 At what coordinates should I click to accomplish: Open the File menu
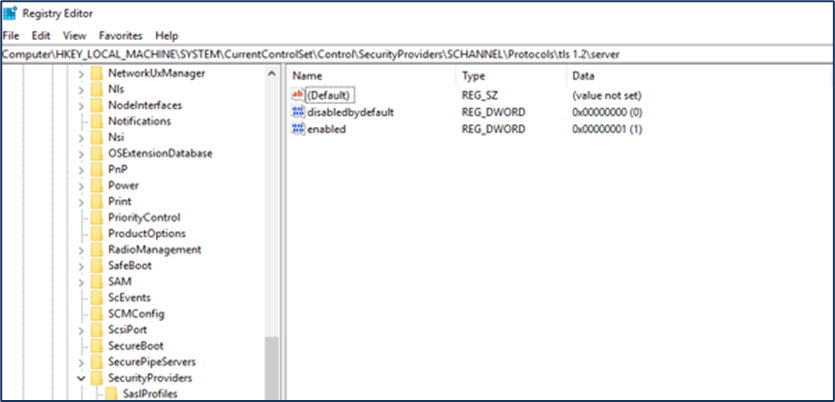click(11, 36)
